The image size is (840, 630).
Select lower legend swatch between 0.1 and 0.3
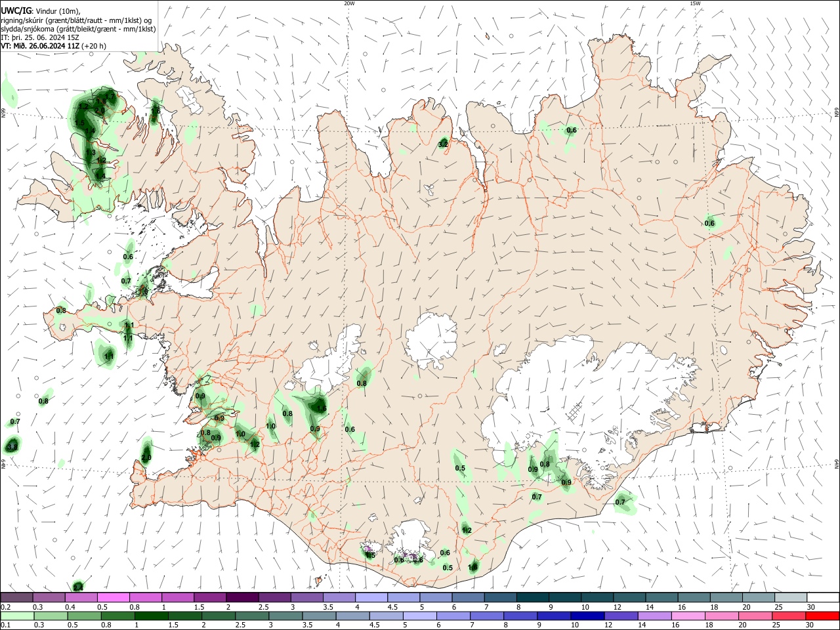[x=17, y=616]
